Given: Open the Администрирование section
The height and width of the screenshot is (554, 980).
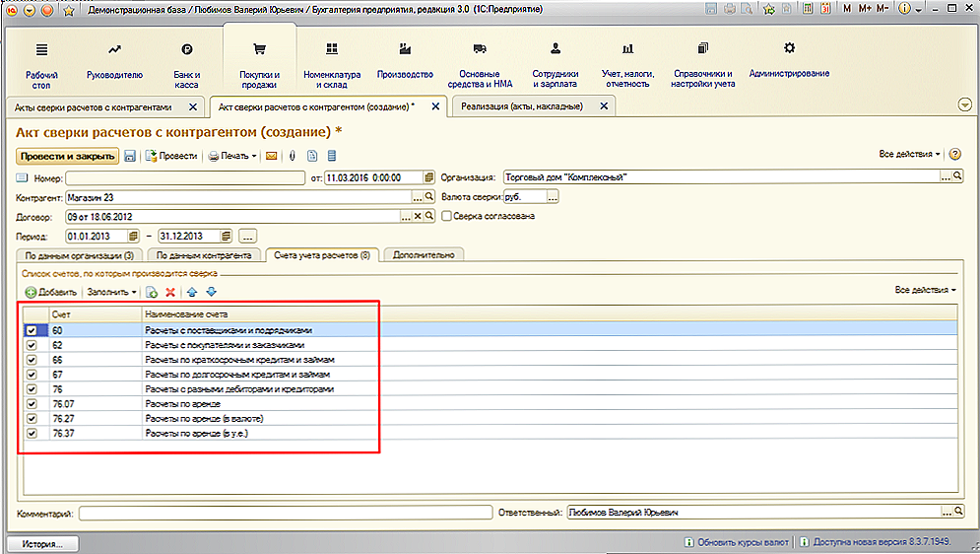Looking at the screenshot, I should 789,61.
